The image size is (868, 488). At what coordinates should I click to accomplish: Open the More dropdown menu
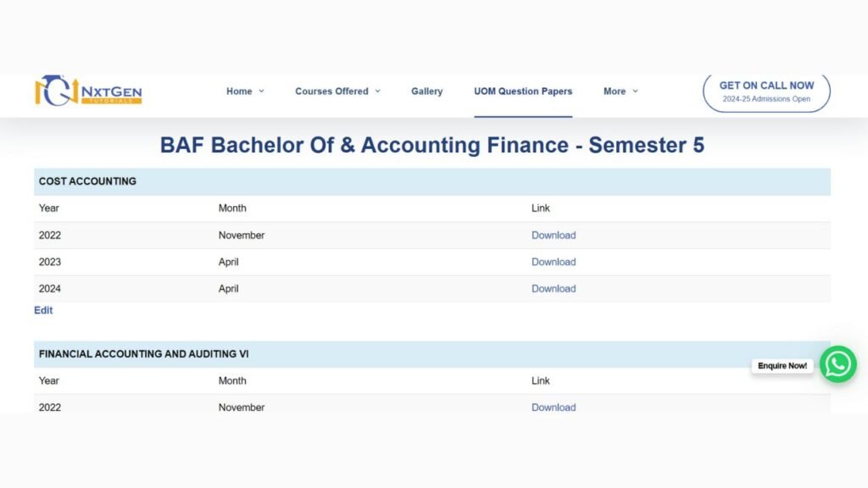point(635,91)
